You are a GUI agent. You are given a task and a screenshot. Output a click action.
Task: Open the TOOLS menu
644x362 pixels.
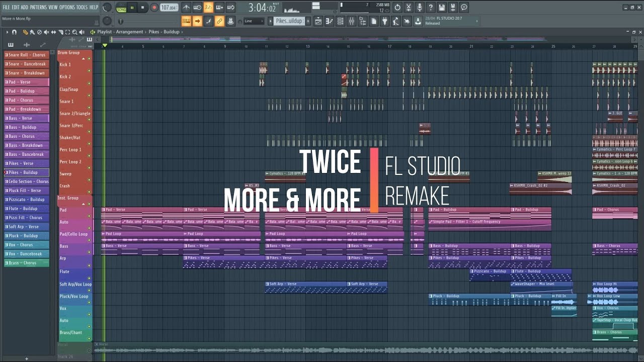(82, 7)
